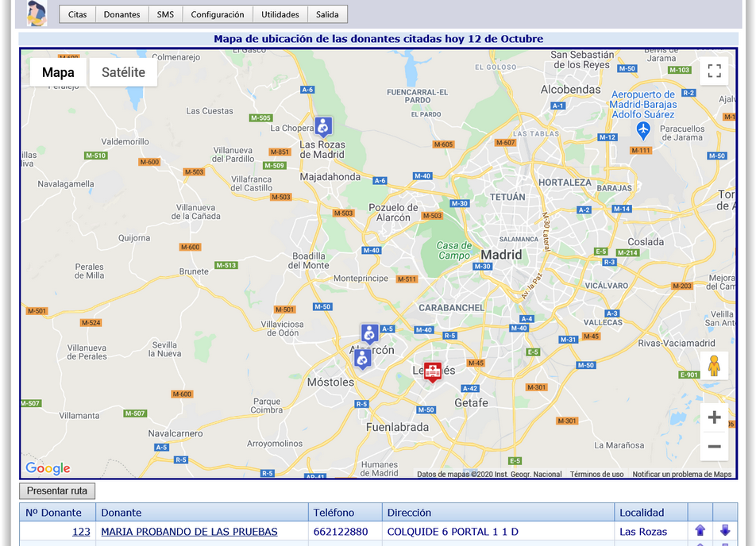Viewport: 756px width, 546px height.
Task: Select the address COLQUIDE 6 PORTAL 1 1 D
Action: [453, 532]
